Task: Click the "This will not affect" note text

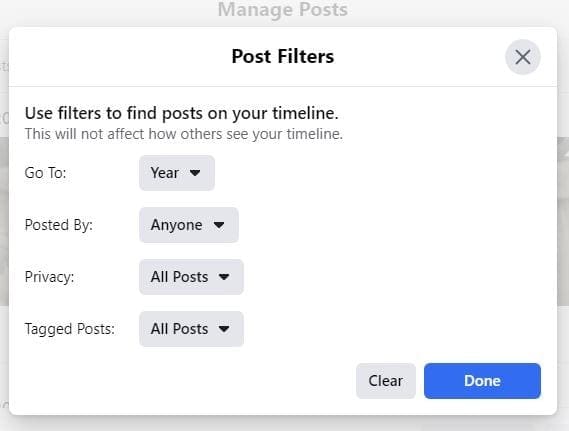Action: tap(184, 134)
